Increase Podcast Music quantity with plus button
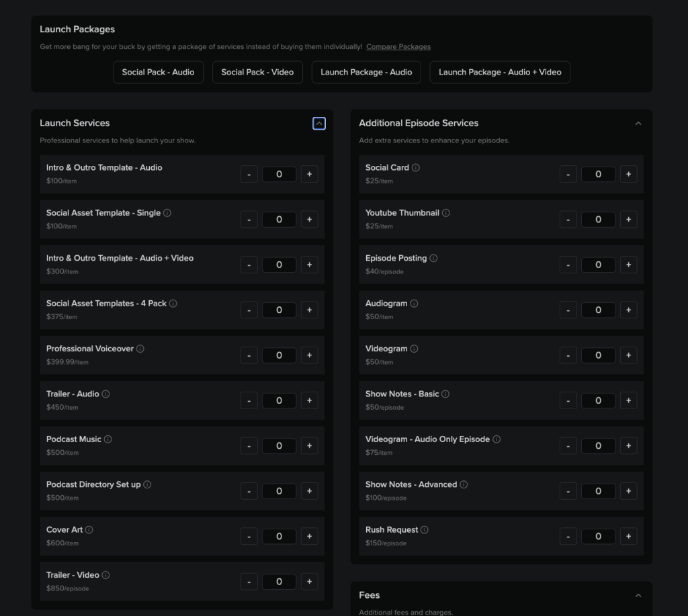The image size is (688, 616). 309,446
